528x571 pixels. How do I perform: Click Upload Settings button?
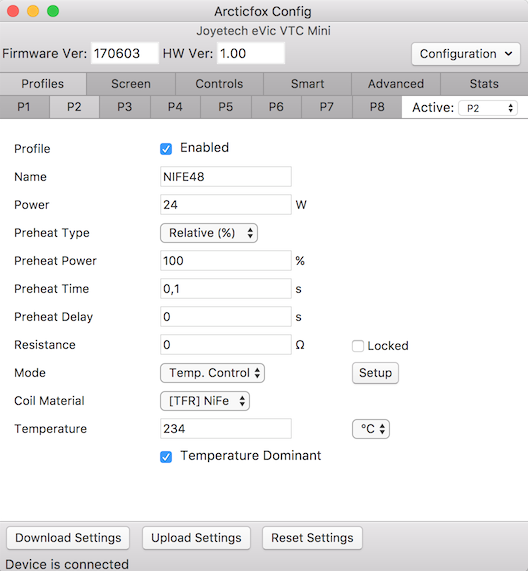(x=196, y=538)
